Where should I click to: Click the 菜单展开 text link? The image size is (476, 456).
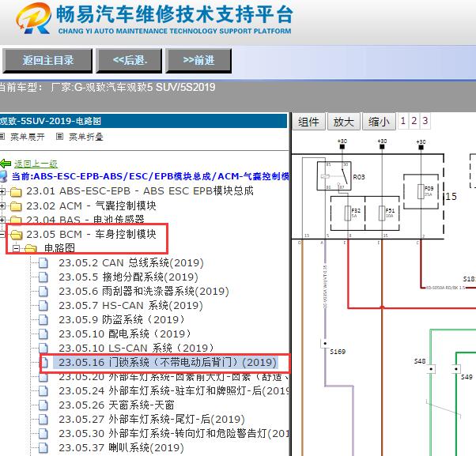pyautogui.click(x=28, y=137)
